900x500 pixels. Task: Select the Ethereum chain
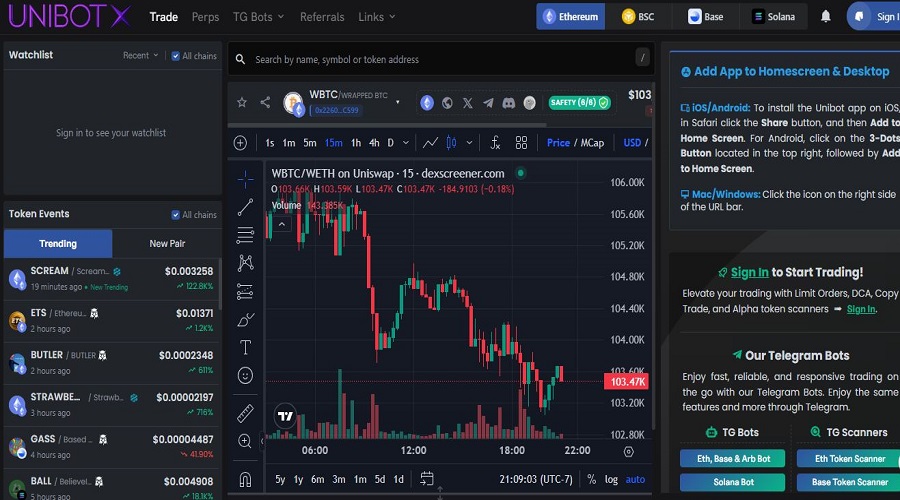[x=571, y=16]
